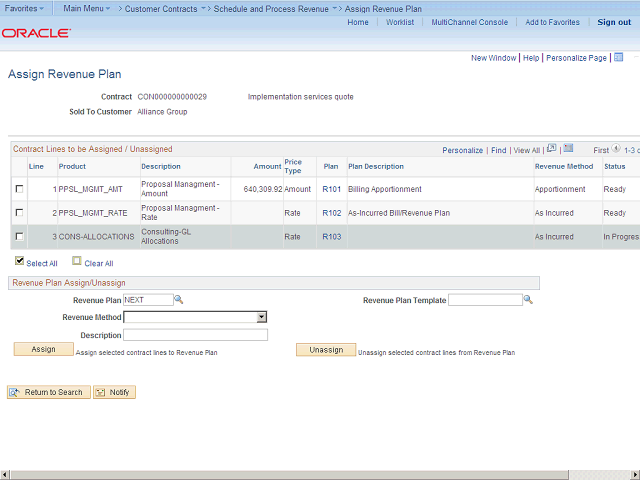Click the Revenue Plan lookup magnifier icon

[179, 300]
